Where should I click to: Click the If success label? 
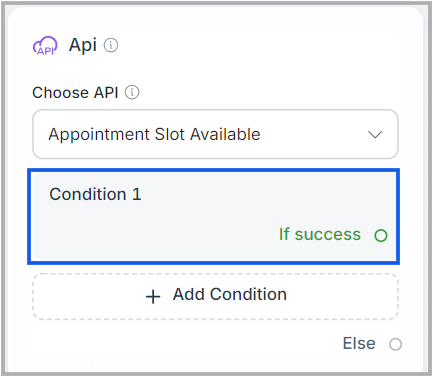point(320,234)
